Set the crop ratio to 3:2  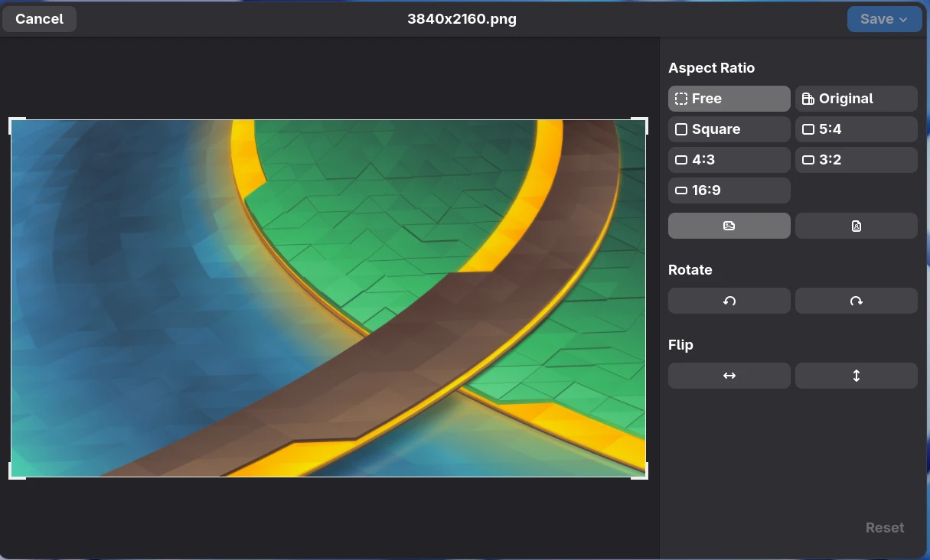pyautogui.click(x=857, y=160)
